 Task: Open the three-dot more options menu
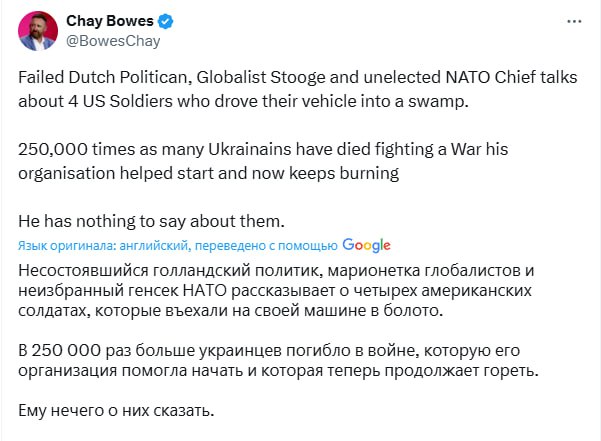(x=572, y=21)
